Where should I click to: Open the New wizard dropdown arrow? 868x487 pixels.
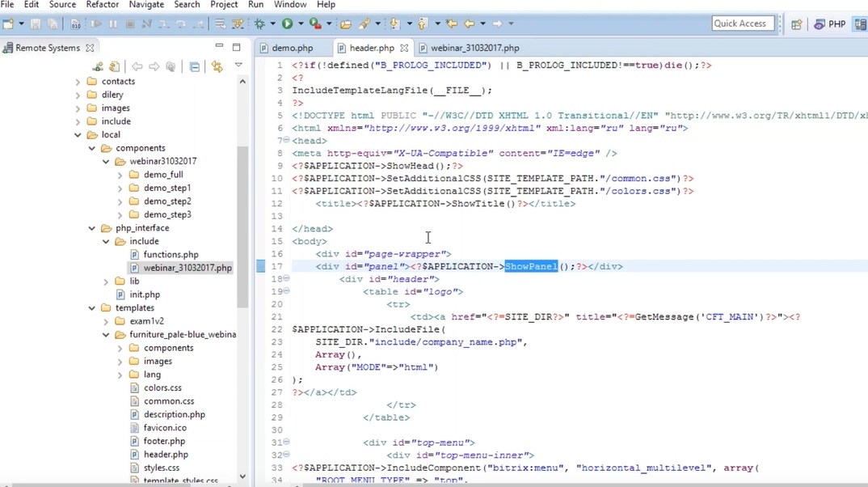[x=22, y=23]
